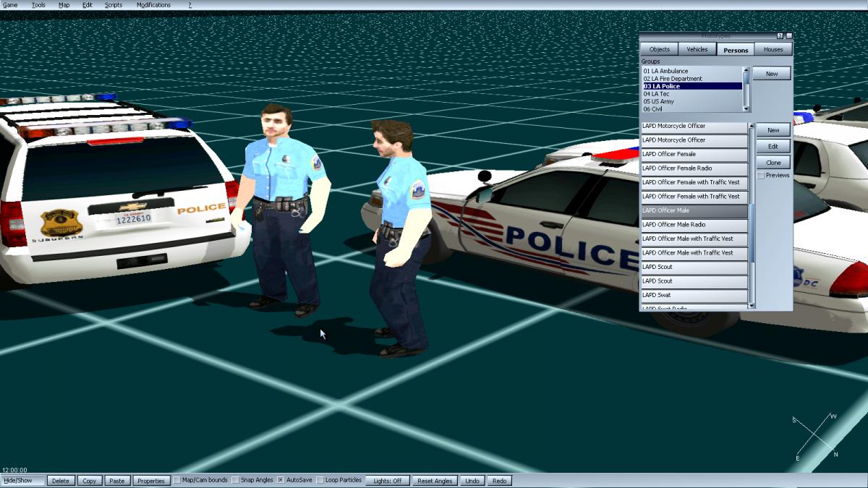Enable Snap Angles checkbox

235,481
